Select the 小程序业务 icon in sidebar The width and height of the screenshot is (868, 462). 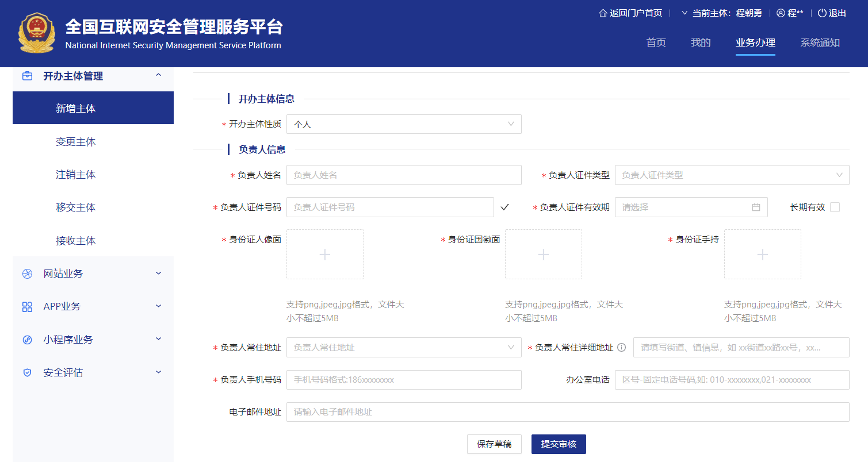pyautogui.click(x=26, y=339)
